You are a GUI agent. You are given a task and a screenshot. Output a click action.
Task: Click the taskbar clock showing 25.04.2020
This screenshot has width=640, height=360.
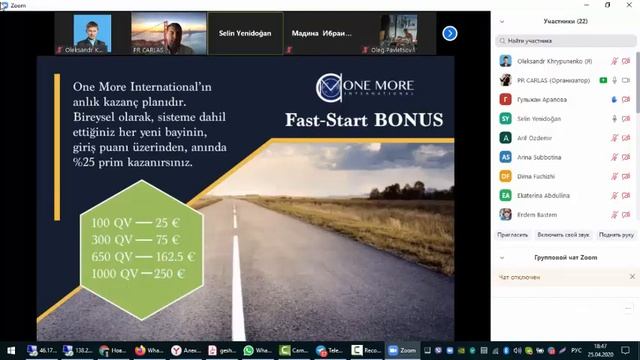coord(600,350)
